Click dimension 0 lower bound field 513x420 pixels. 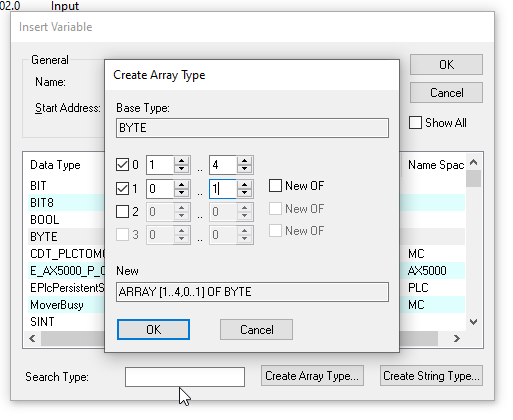[x=160, y=165]
